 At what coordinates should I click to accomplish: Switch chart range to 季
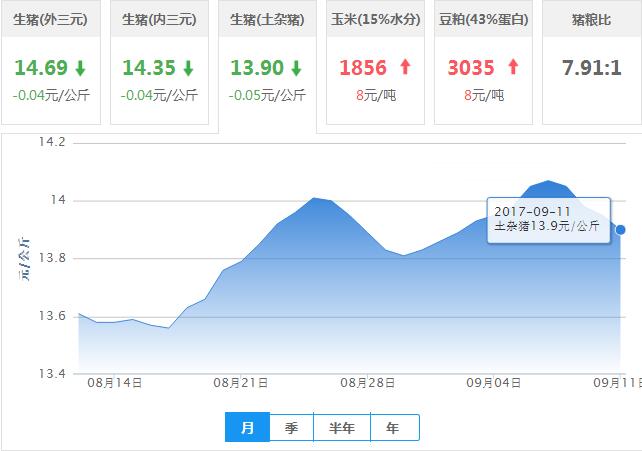(291, 428)
